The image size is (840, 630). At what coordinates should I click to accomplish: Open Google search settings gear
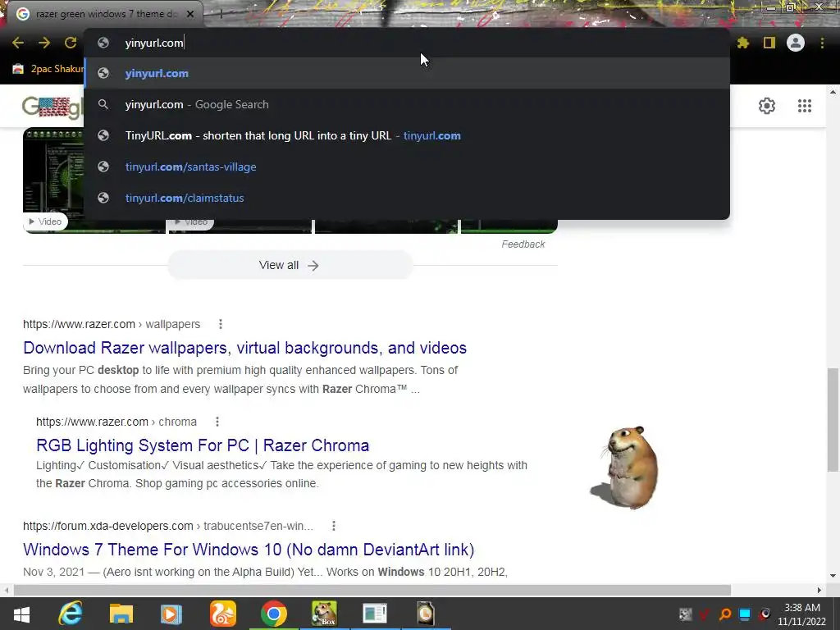[767, 106]
